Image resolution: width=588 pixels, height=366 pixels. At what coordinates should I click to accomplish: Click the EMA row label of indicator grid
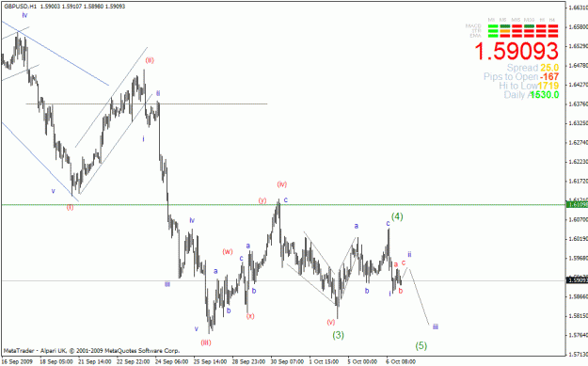475,36
